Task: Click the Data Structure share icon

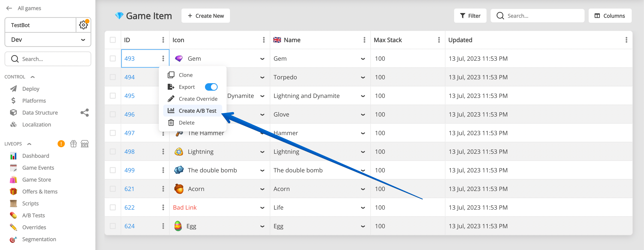Action: pyautogui.click(x=84, y=113)
